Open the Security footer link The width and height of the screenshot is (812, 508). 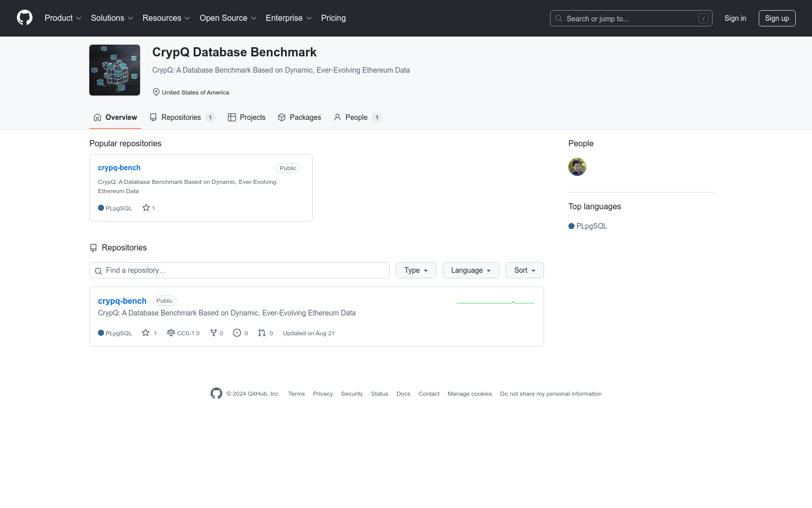(x=352, y=394)
